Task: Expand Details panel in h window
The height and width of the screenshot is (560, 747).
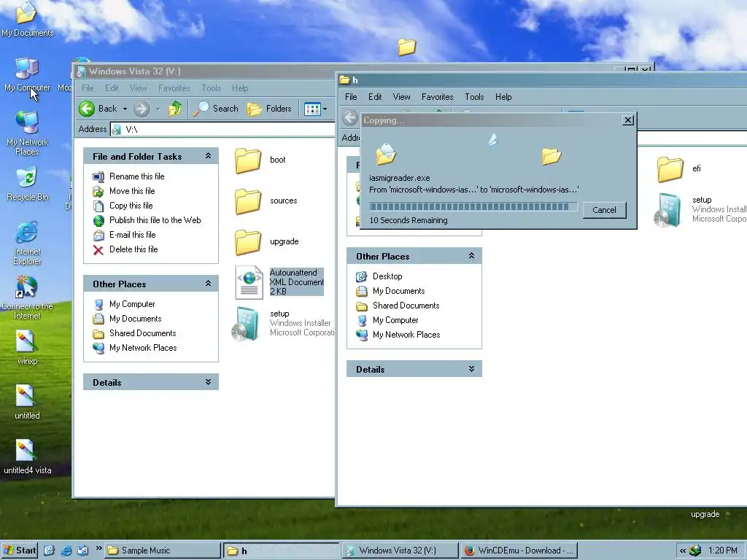Action: coord(471,368)
